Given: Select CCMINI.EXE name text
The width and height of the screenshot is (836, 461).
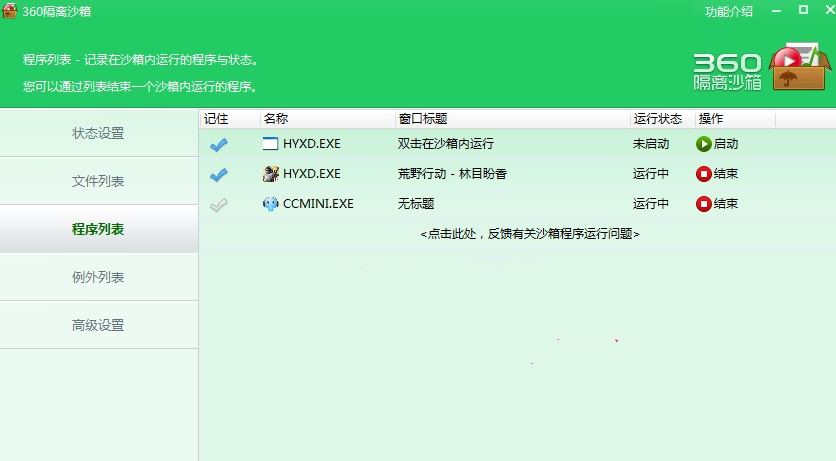Looking at the screenshot, I should click(x=318, y=204).
